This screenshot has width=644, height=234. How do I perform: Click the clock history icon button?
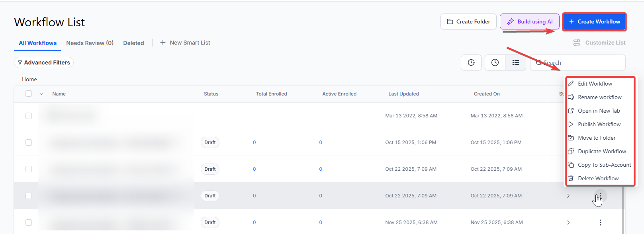[x=495, y=62]
